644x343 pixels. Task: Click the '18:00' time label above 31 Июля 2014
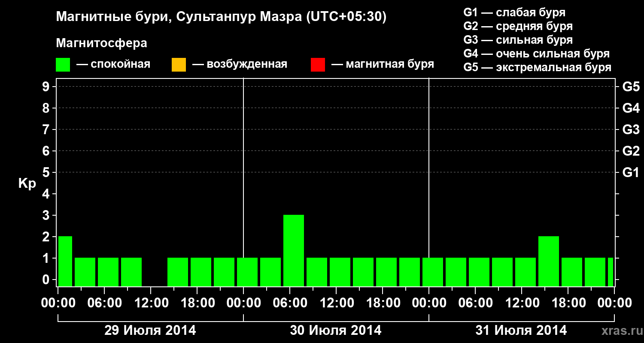click(x=568, y=303)
